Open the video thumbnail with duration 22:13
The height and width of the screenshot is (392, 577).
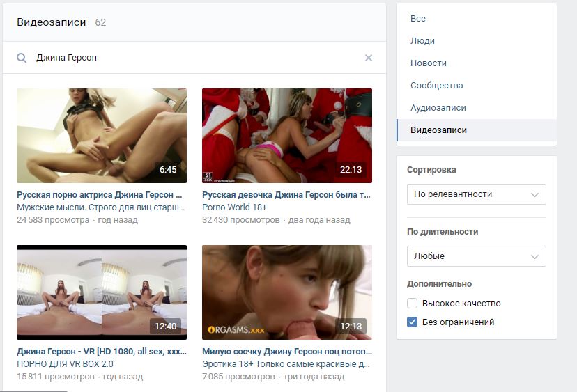click(x=287, y=136)
